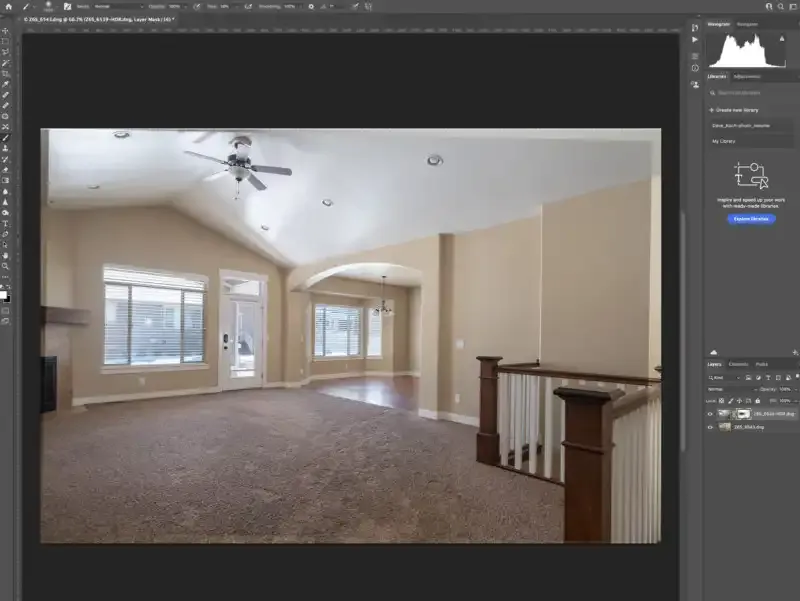Hide the 265_5543.dwg layer
Viewport: 800px width, 601px height.
(709, 427)
